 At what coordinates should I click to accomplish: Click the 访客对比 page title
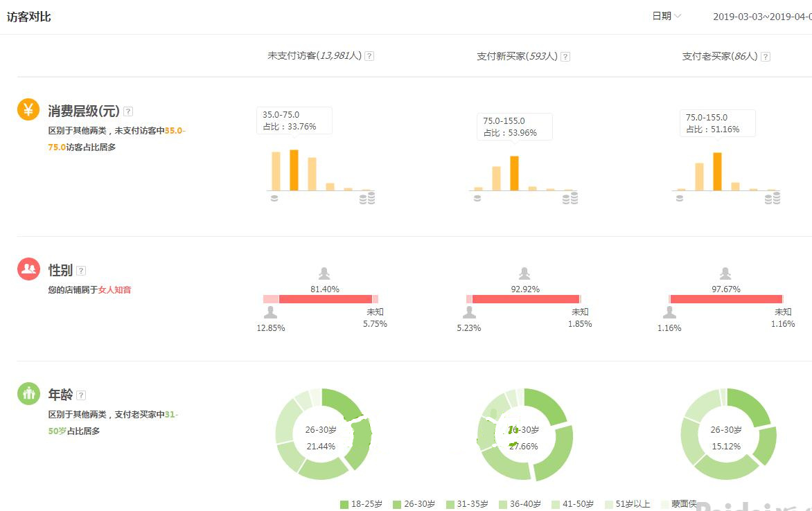(x=29, y=16)
